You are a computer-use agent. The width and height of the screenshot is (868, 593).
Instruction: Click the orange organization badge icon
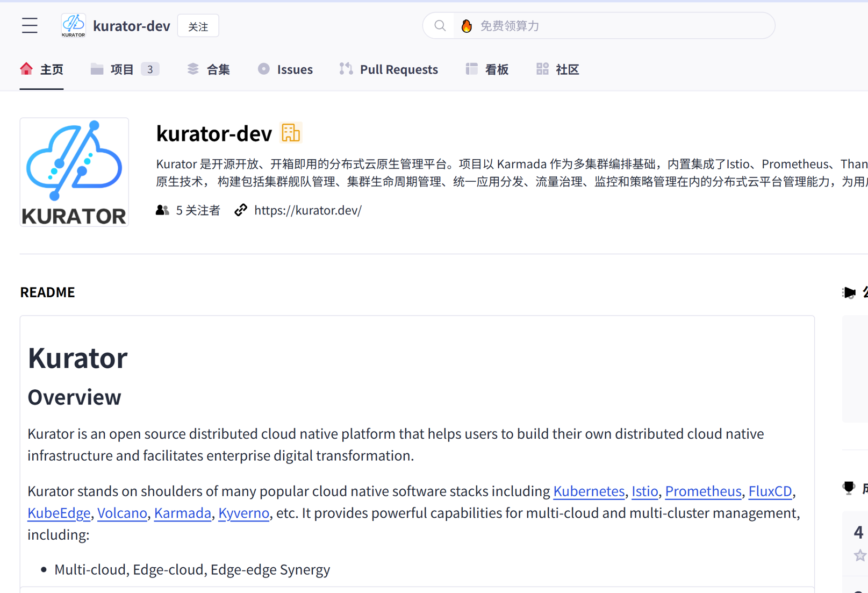(x=291, y=133)
